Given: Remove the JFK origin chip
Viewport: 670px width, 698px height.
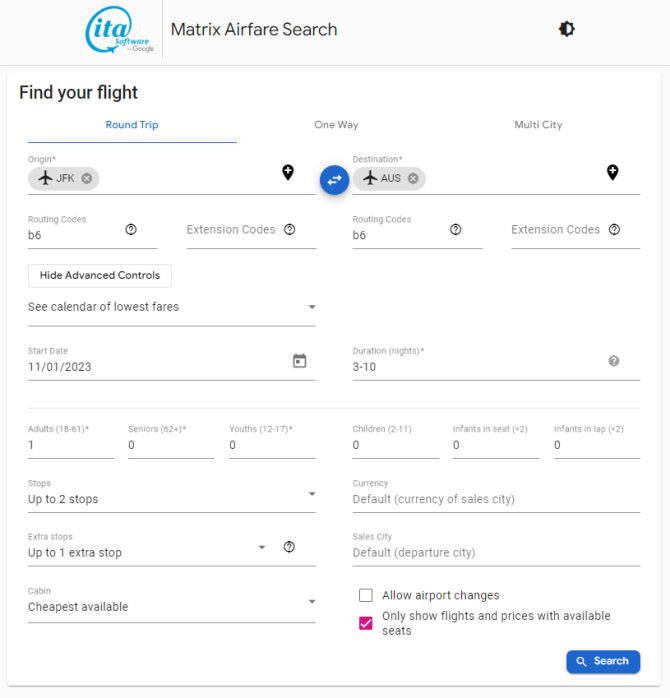Looking at the screenshot, I should coord(87,179).
